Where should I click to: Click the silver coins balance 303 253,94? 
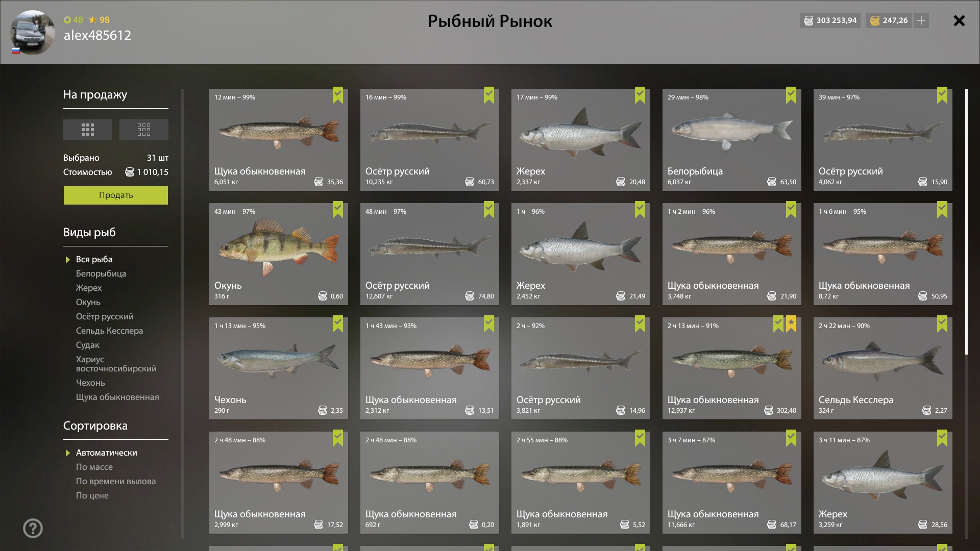[830, 20]
